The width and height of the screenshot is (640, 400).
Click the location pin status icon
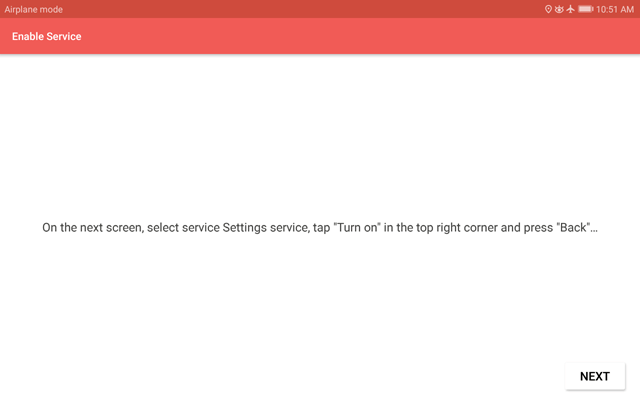point(548,9)
